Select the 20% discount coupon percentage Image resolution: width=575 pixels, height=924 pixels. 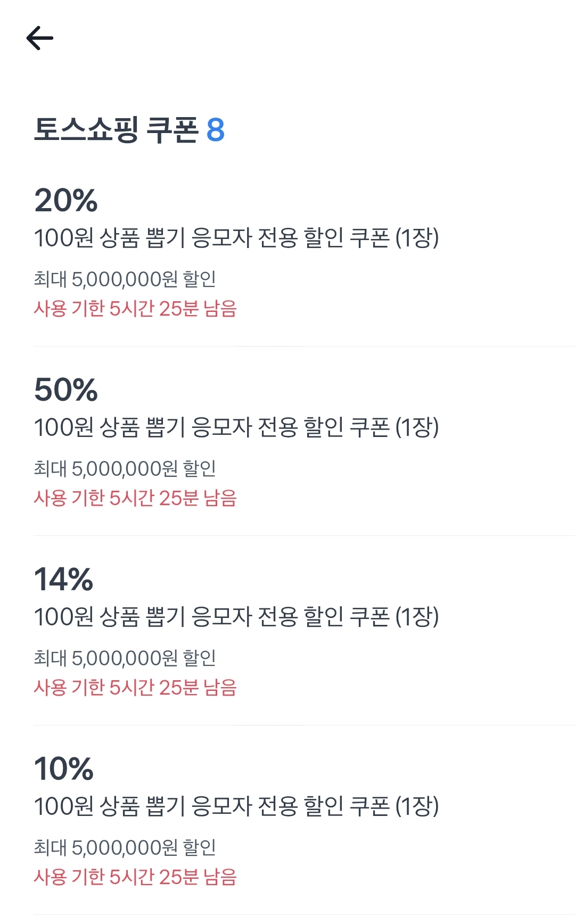[66, 201]
